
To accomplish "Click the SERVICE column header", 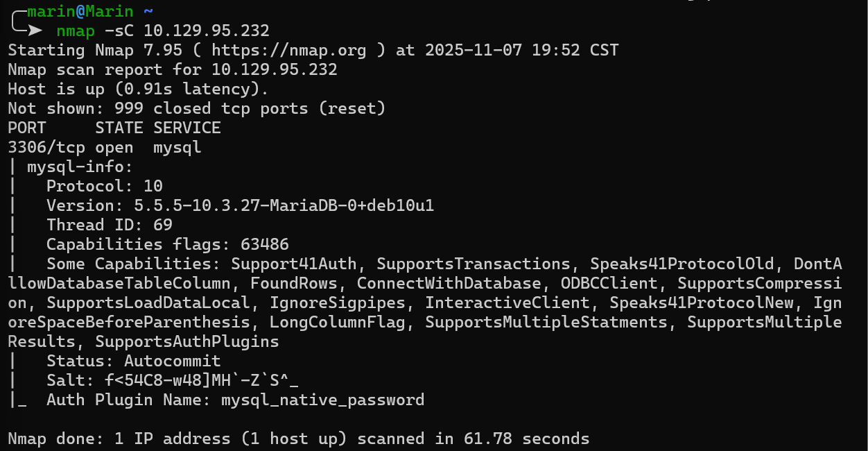I will [x=187, y=128].
